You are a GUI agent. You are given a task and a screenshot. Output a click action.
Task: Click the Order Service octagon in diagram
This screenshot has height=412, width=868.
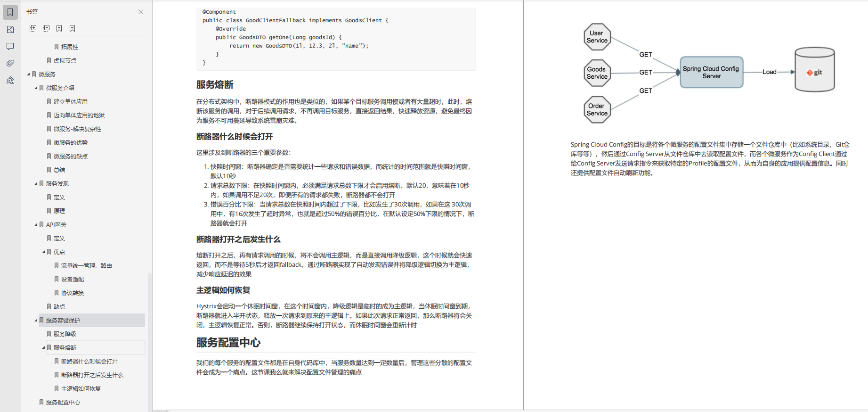click(597, 109)
